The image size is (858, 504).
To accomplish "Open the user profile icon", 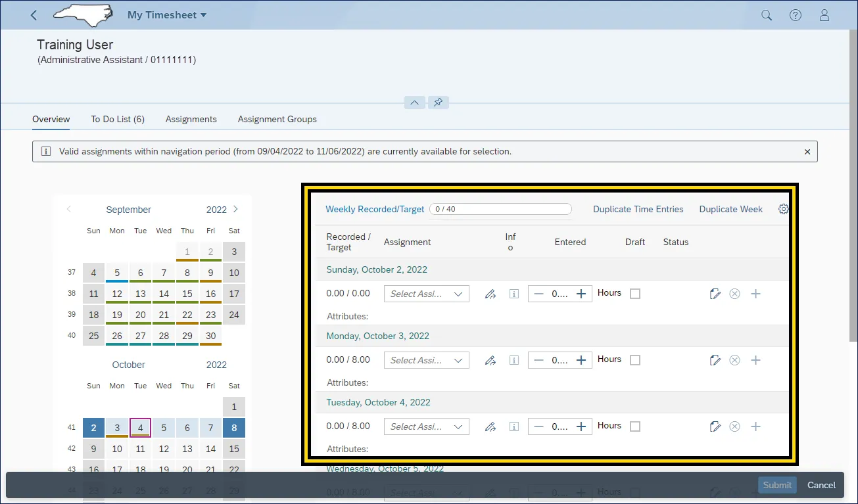I will (x=824, y=15).
